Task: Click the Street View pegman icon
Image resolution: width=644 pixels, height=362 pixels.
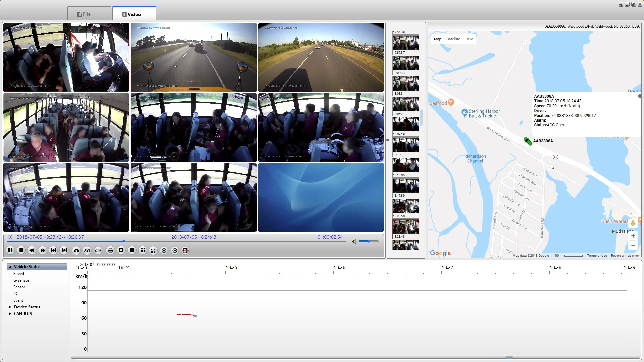Action: click(x=633, y=223)
